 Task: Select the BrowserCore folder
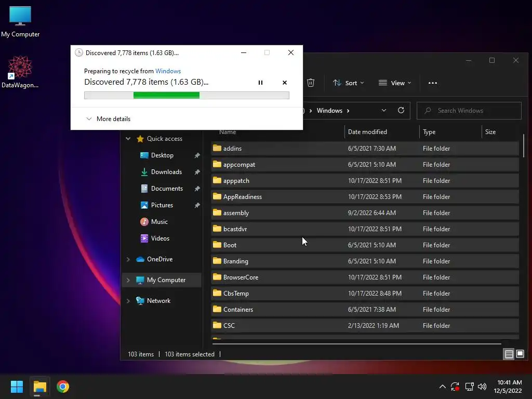(x=365, y=277)
